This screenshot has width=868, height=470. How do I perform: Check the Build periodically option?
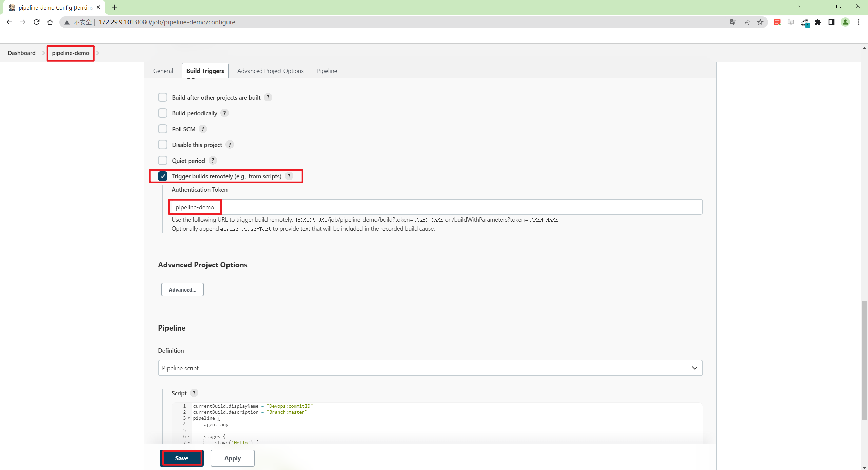163,113
